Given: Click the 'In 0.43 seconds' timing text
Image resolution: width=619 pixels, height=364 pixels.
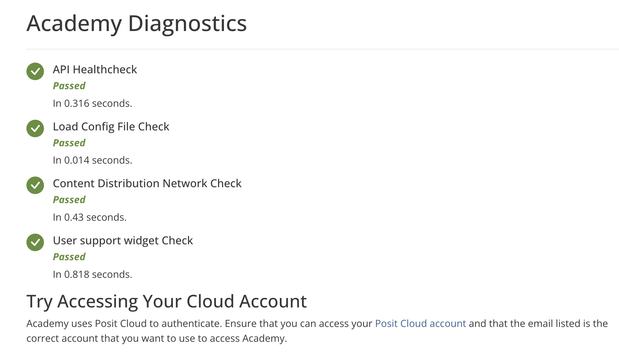Looking at the screenshot, I should pyautogui.click(x=90, y=217).
